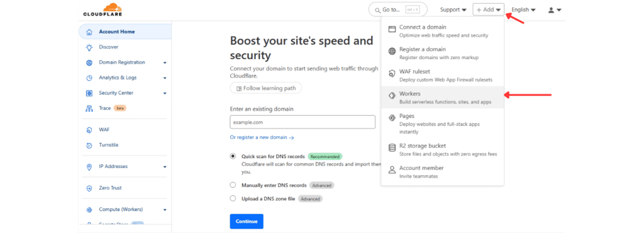Choose Workers from the Add menu
The image size is (644, 233).
(442, 98)
